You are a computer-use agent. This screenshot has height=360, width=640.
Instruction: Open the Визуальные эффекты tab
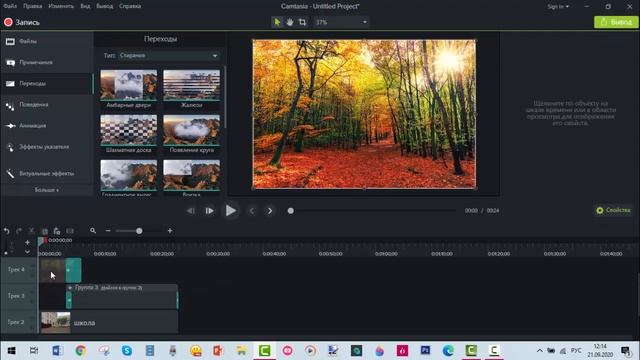[47, 173]
